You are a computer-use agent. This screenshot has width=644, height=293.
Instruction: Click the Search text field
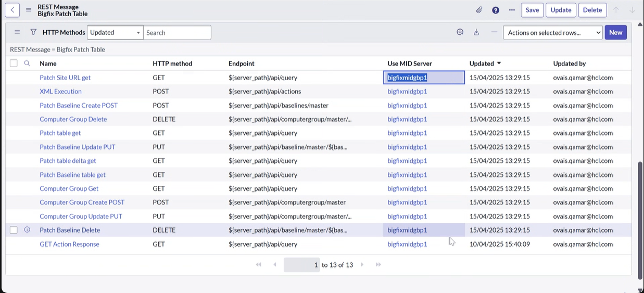coord(177,32)
